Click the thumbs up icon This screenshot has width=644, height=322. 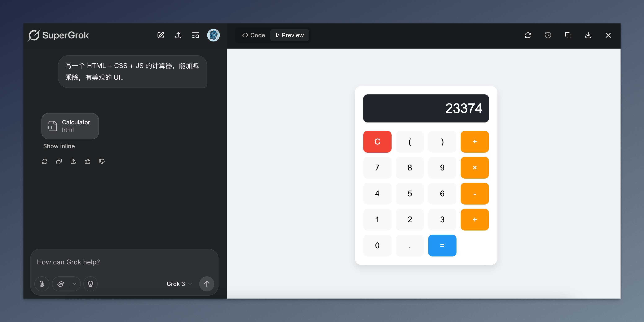tap(88, 161)
